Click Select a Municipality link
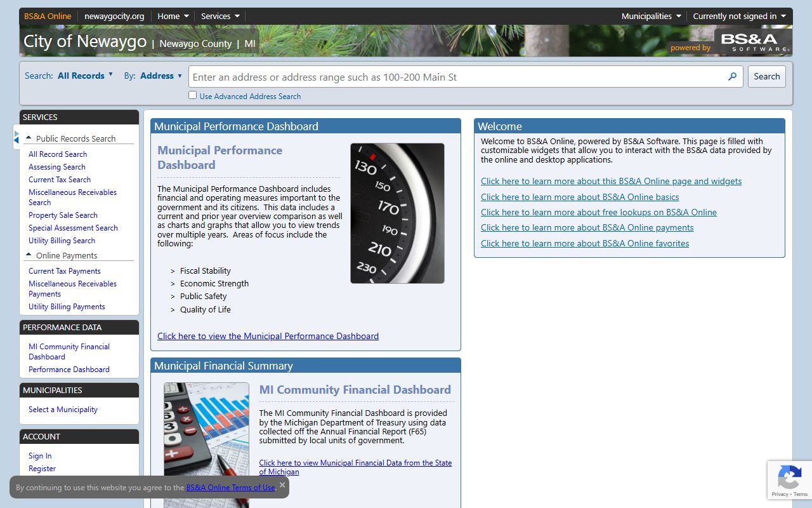 point(63,410)
